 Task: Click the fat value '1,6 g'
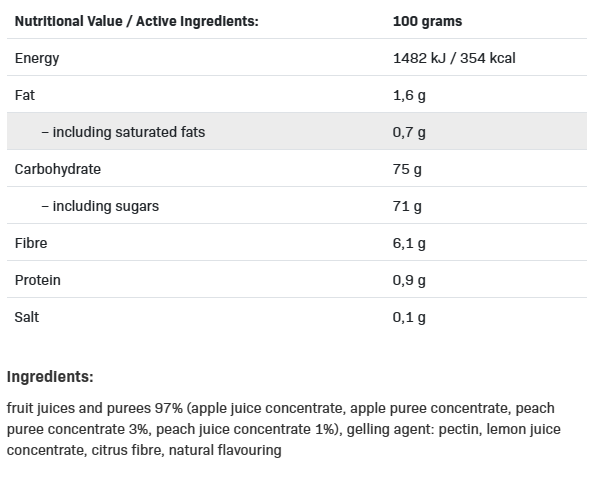pos(410,95)
